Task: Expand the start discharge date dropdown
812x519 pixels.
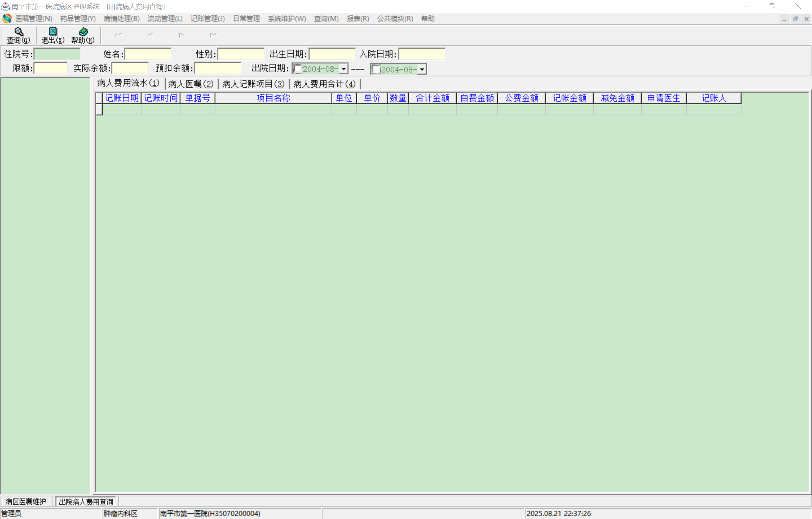Action: [x=344, y=69]
